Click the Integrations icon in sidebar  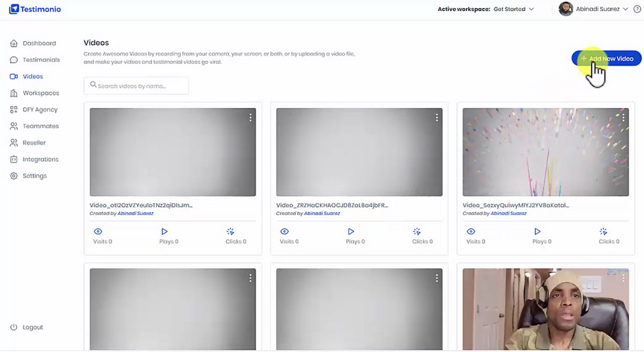(13, 159)
